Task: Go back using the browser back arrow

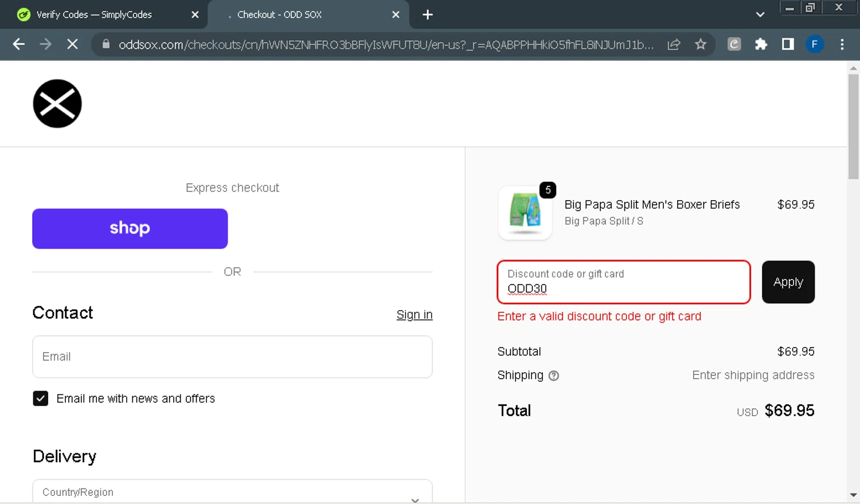Action: pos(18,44)
